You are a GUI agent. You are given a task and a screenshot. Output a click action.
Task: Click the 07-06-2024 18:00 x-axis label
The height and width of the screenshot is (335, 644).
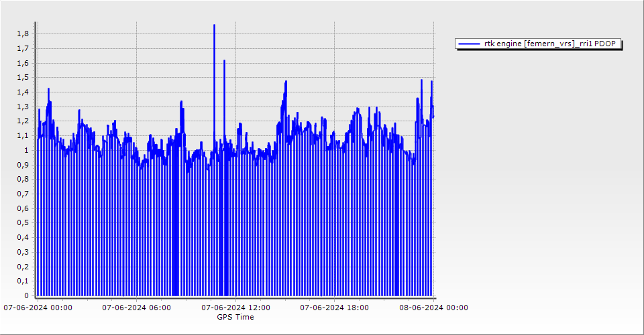tap(334, 308)
